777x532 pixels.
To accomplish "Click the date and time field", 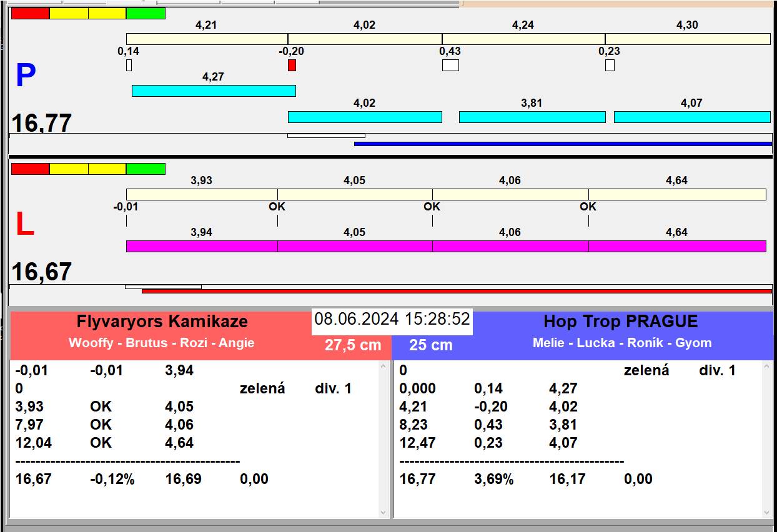I will [392, 319].
